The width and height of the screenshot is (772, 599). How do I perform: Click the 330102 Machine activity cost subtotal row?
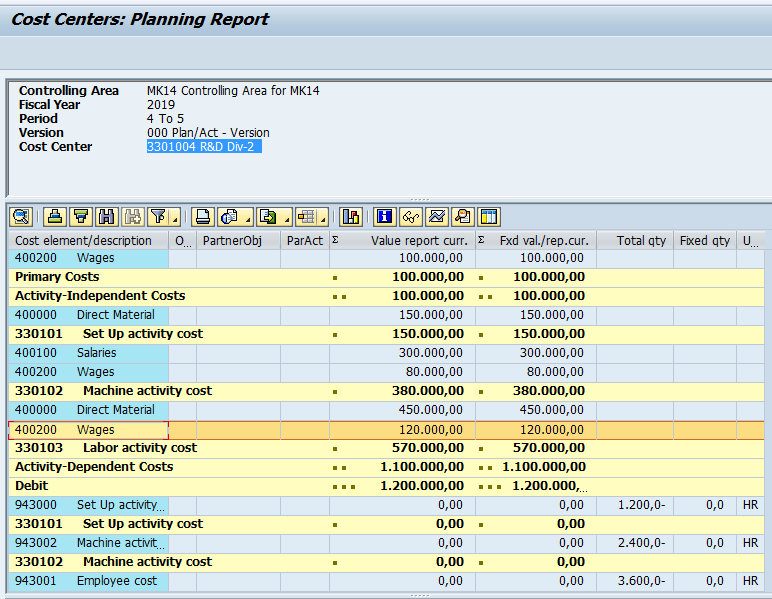point(147,391)
